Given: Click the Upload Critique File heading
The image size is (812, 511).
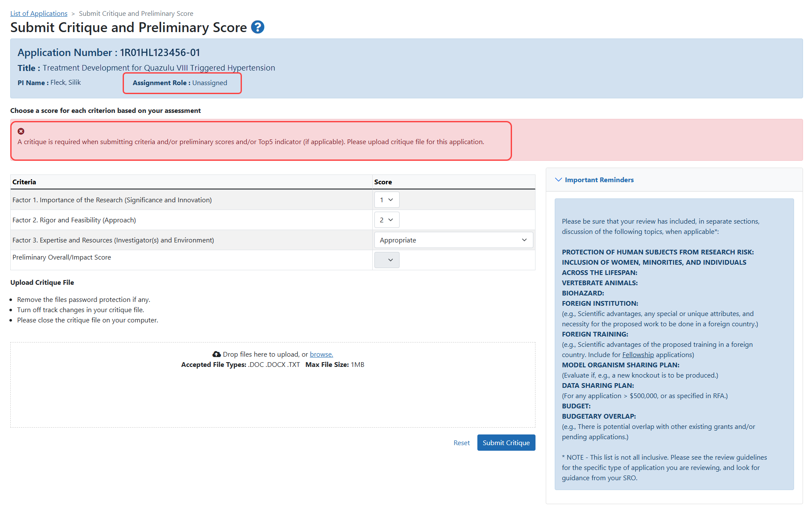Looking at the screenshot, I should 42,283.
